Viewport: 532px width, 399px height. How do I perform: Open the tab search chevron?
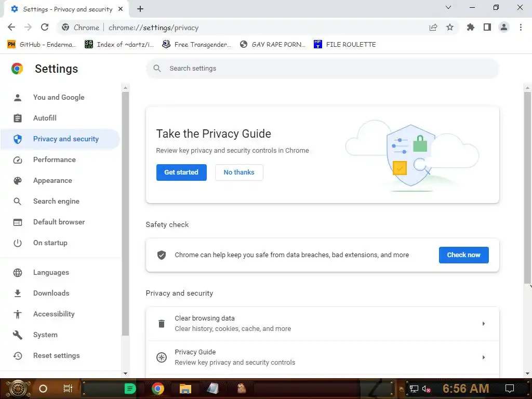pos(448,7)
